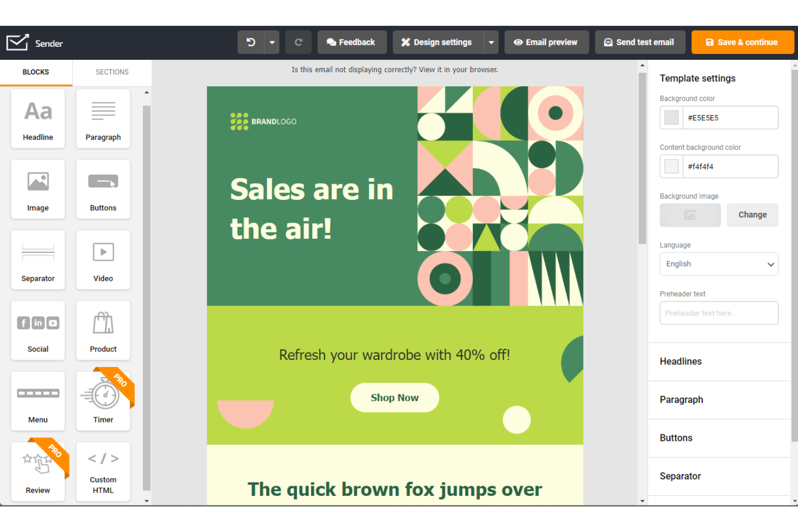Open the Background color swatch picker
Screen dimensions: 798x532
pos(671,118)
